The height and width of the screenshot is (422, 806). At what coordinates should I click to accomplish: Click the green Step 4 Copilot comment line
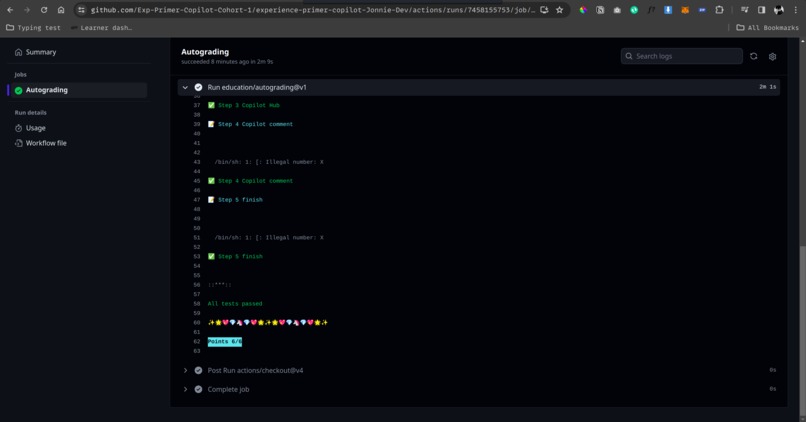pyautogui.click(x=255, y=181)
